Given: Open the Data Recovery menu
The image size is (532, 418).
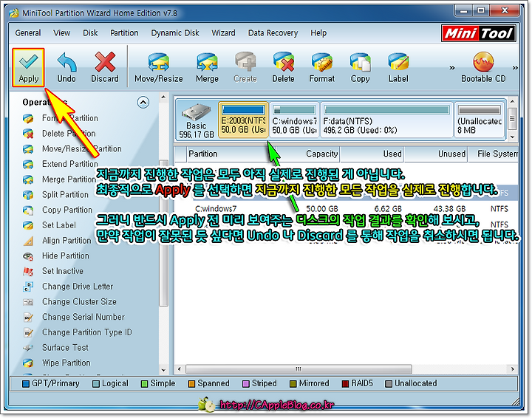Looking at the screenshot, I should coord(273,33).
